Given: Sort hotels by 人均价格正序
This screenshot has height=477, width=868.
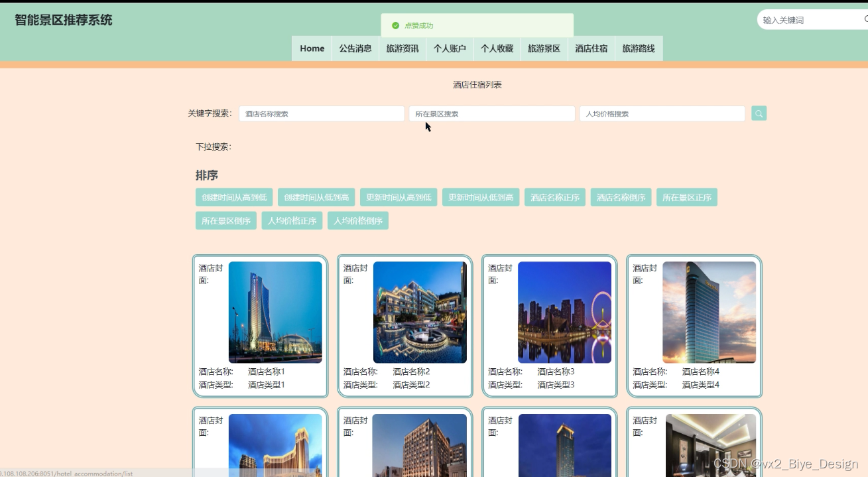Looking at the screenshot, I should (292, 221).
